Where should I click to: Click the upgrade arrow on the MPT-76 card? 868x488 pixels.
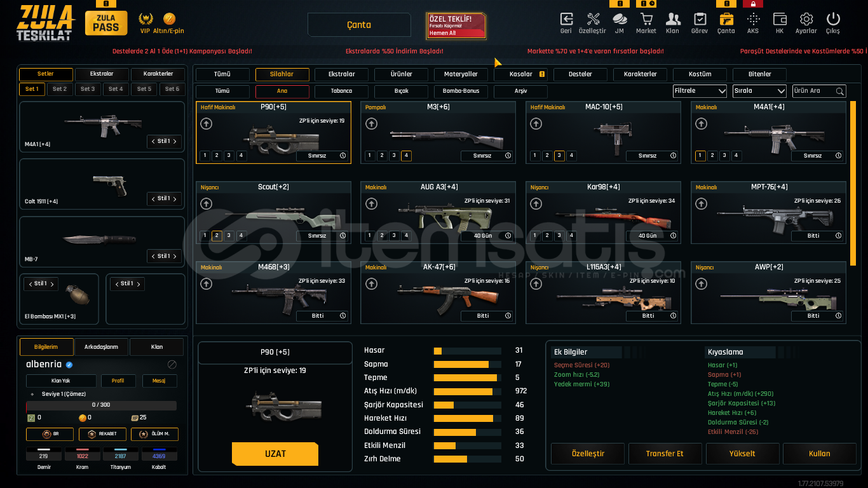pos(701,203)
